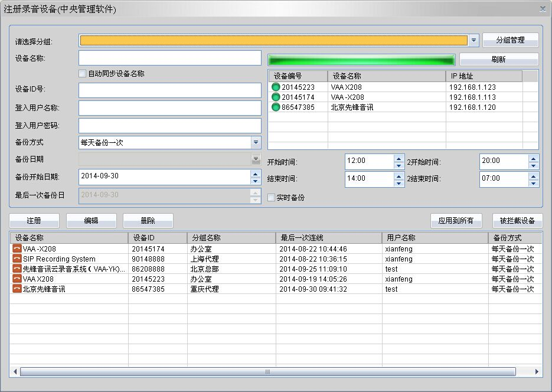This screenshot has height=392, width=552.
Task: Click phone icon beside 先锋音讯云录音系统 row
Action: pyautogui.click(x=17, y=269)
